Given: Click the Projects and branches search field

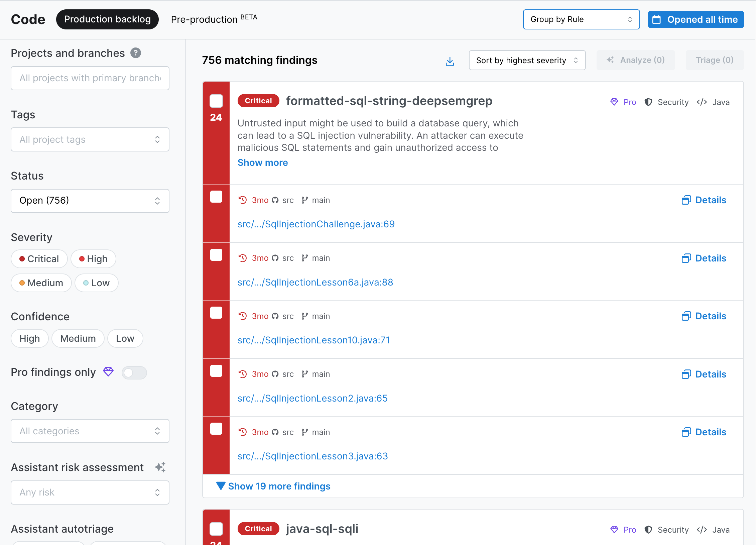Looking at the screenshot, I should [90, 77].
